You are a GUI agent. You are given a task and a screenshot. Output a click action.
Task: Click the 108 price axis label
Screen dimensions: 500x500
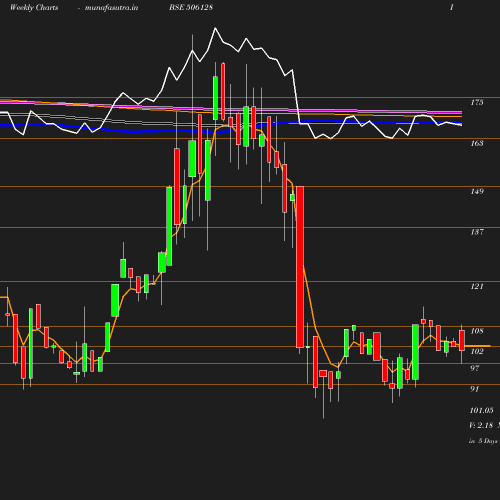pos(477,331)
